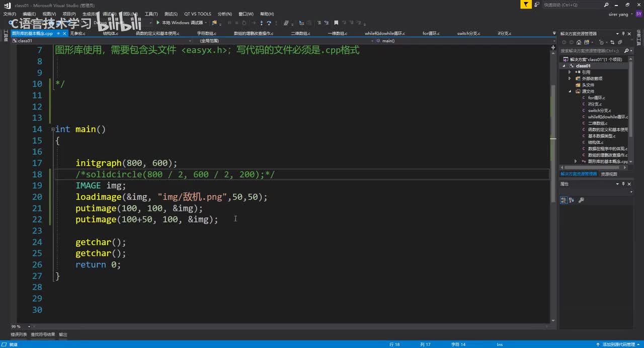The height and width of the screenshot is (348, 644).
Task: Click the Categorized view icon in Properties panel
Action: 564,200
